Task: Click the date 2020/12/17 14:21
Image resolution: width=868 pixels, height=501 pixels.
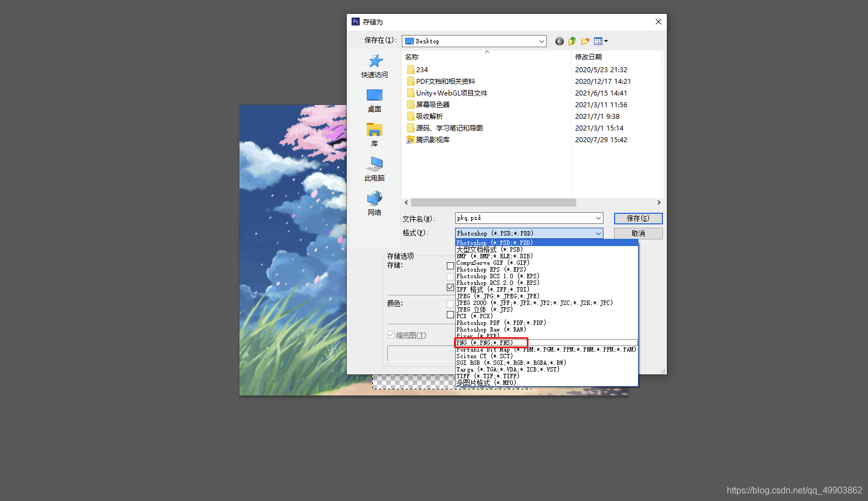Action: (602, 81)
